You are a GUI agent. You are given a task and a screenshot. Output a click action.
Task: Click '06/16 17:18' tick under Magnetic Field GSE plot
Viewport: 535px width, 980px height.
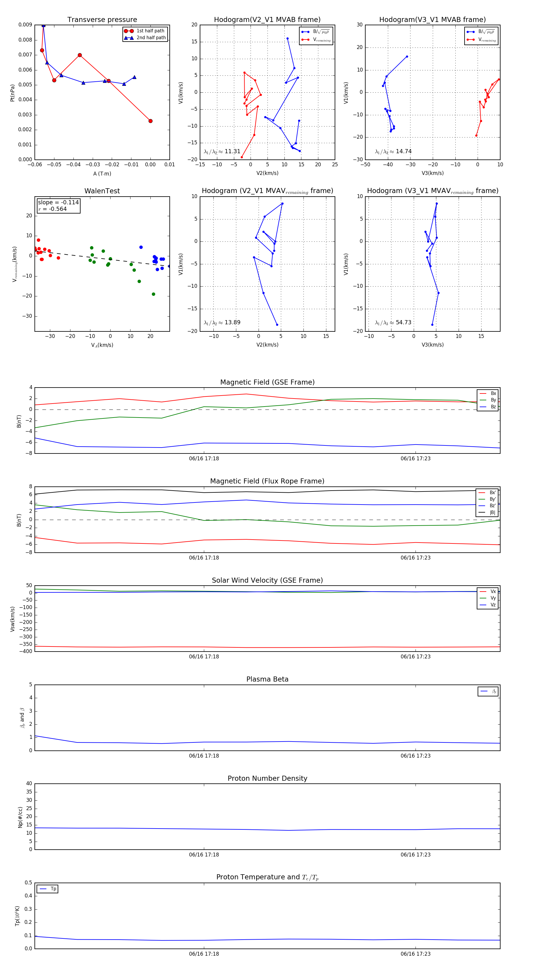[x=204, y=459]
